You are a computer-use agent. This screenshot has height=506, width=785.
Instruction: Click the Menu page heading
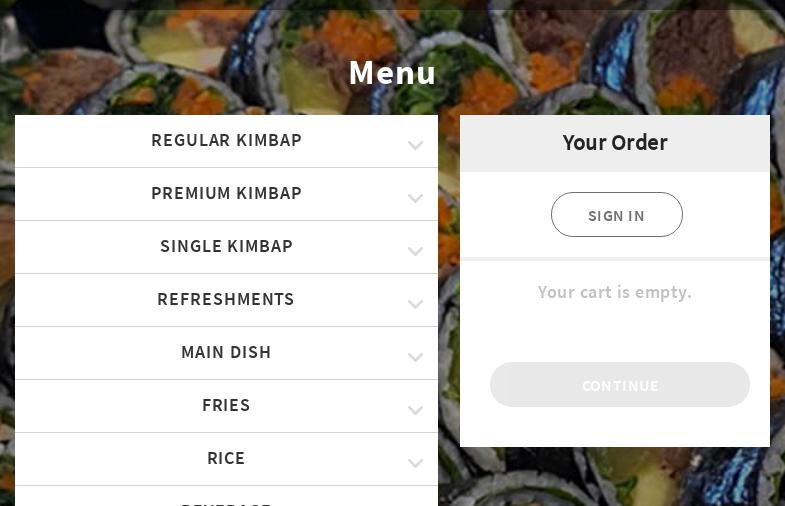point(392,73)
